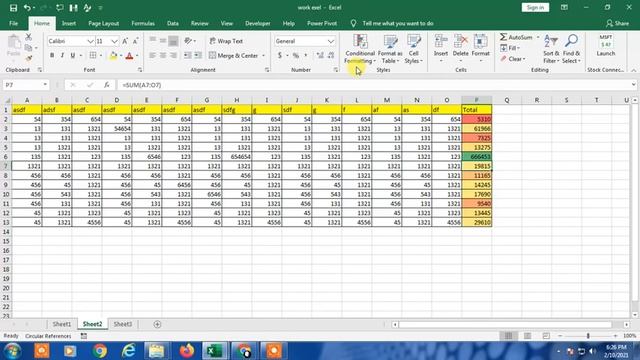Image resolution: width=640 pixels, height=360 pixels.
Task: Apply the yellow fill color
Action: 113,56
